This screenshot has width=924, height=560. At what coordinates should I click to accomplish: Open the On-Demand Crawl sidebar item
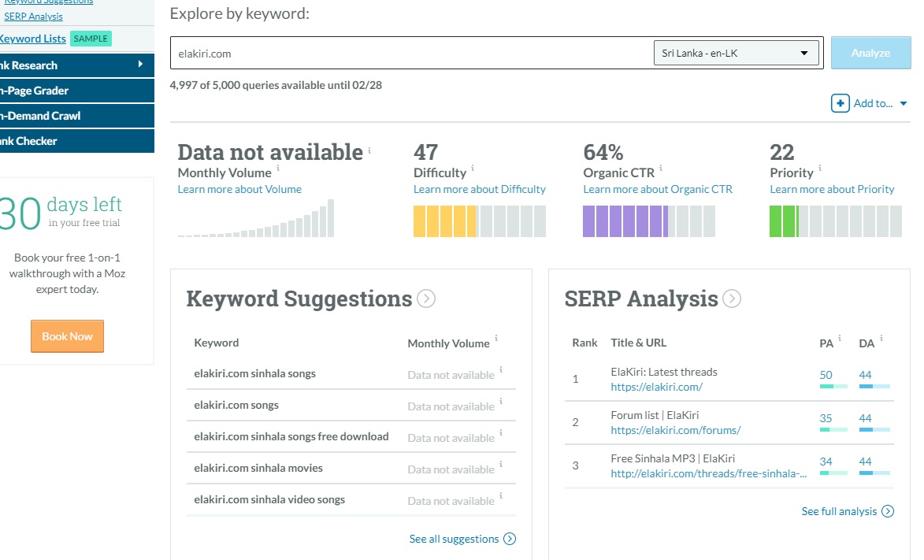(76, 116)
